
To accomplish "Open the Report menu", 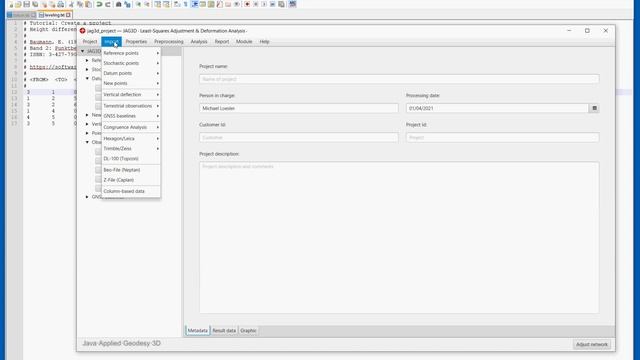I will (222, 42).
